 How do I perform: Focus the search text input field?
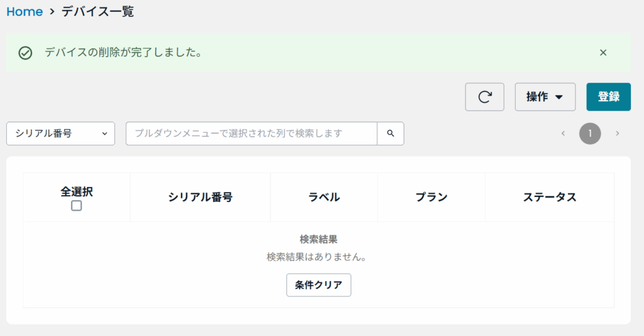252,133
